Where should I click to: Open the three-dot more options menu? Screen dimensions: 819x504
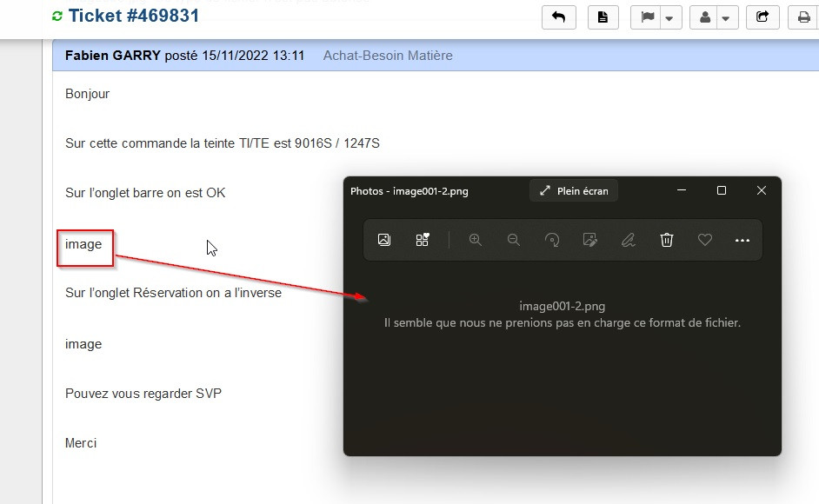pyautogui.click(x=742, y=240)
